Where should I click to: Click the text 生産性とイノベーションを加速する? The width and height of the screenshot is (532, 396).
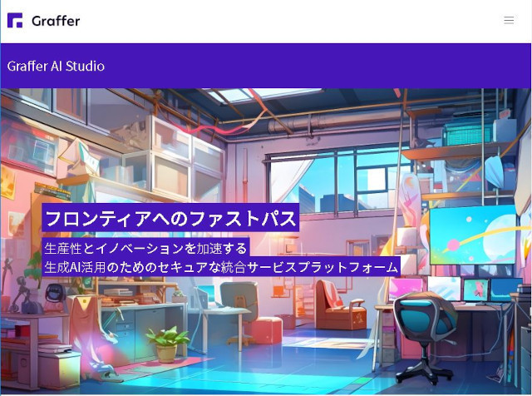(145, 248)
